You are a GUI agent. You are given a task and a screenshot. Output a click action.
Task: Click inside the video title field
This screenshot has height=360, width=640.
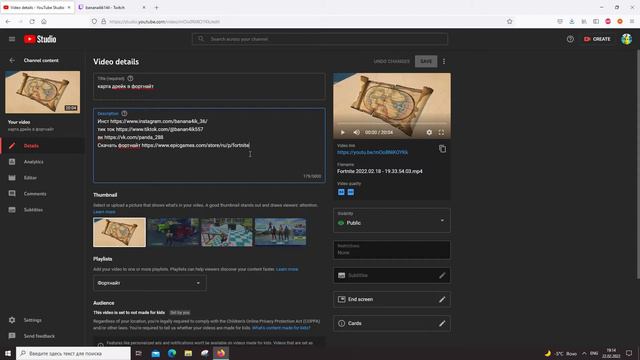tap(209, 87)
